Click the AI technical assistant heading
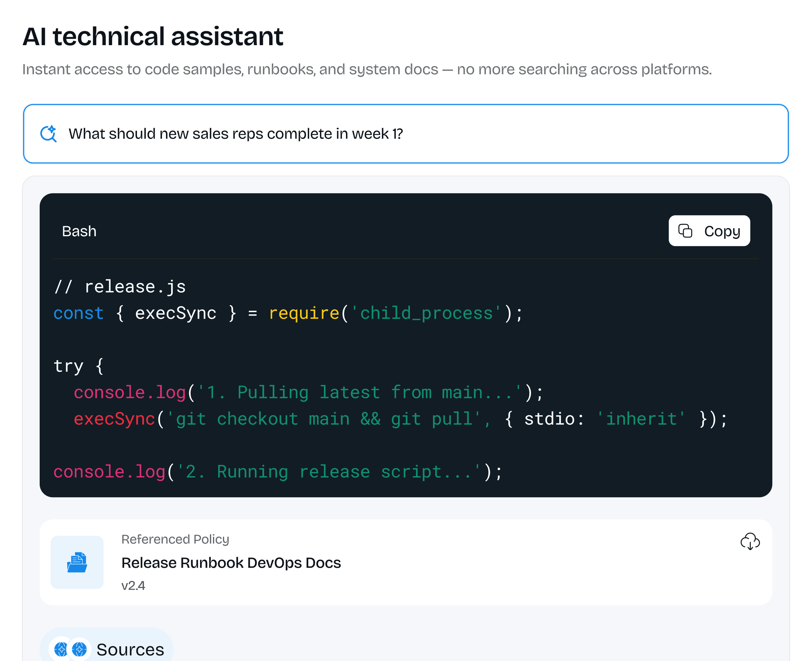This screenshot has height=661, width=812. click(x=153, y=37)
